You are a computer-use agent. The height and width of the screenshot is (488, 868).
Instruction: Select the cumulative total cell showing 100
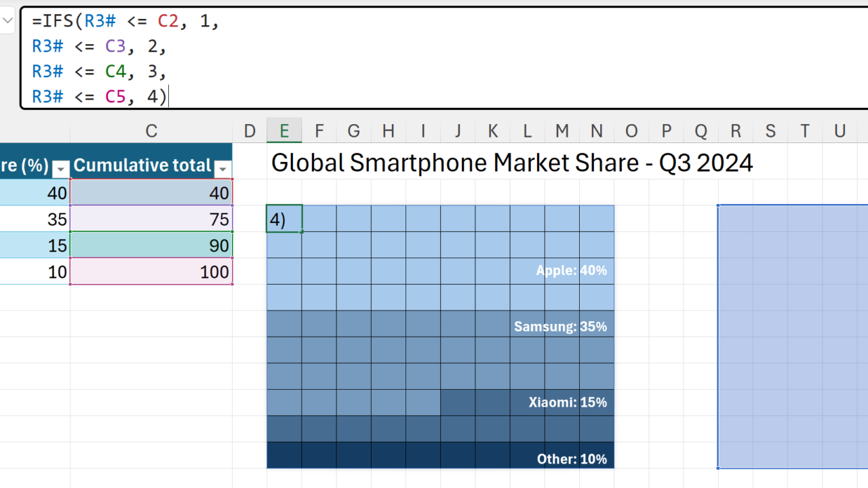[x=151, y=272]
